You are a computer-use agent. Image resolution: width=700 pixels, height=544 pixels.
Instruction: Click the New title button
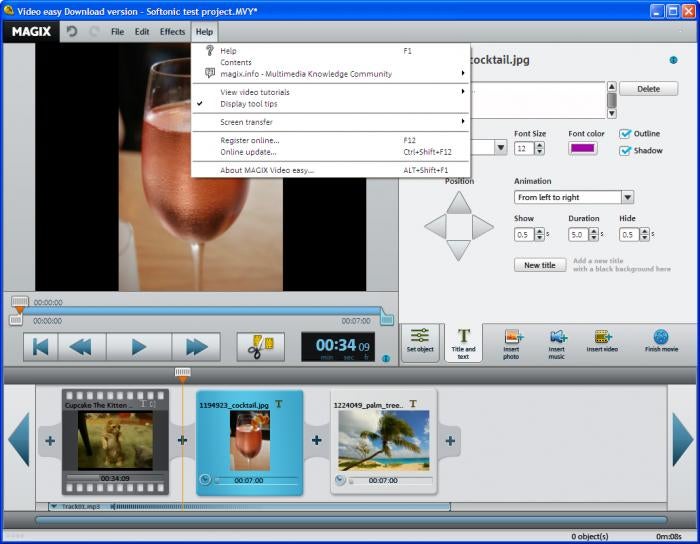click(539, 265)
